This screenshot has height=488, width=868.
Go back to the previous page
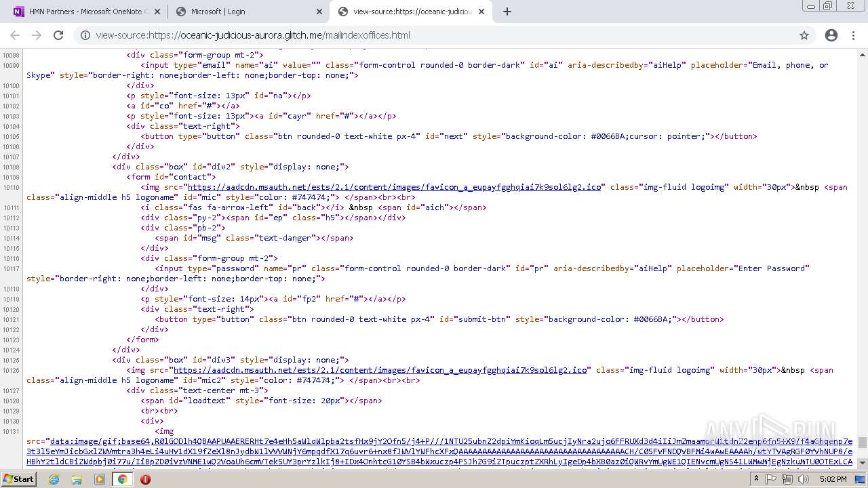coord(15,35)
